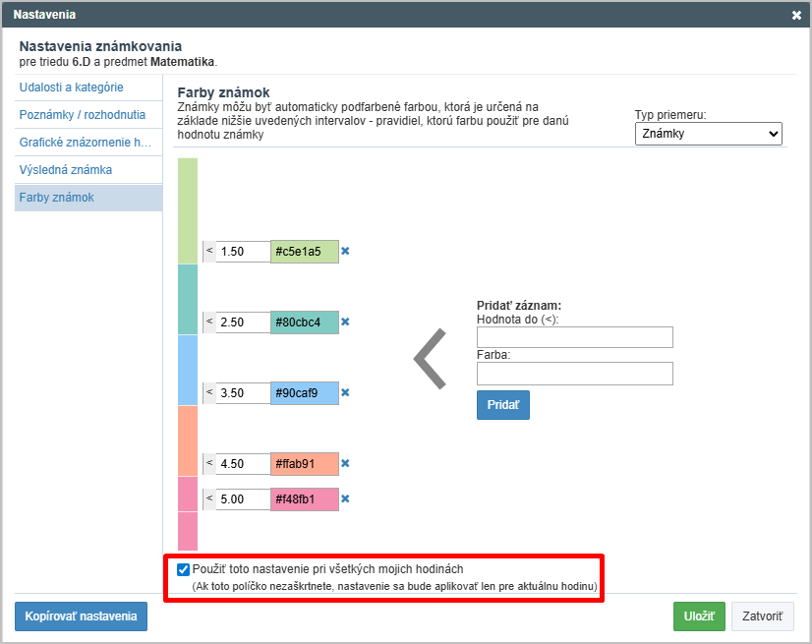Open Grafické znázornenie settings section

pos(86,143)
